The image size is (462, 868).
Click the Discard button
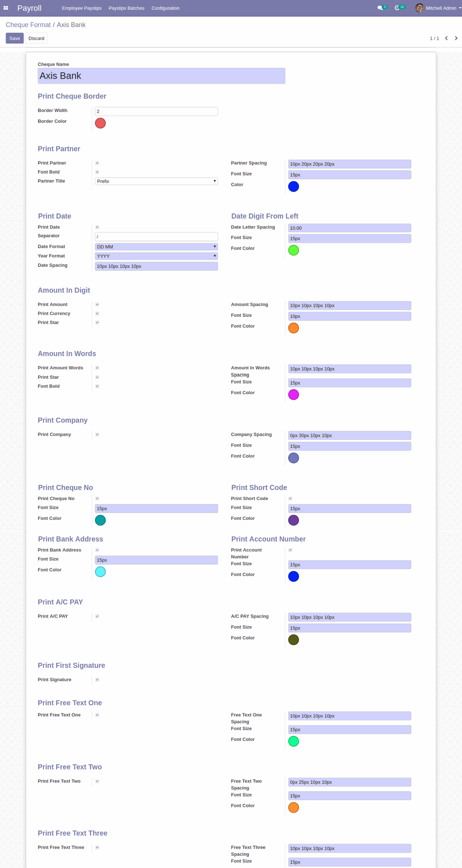click(x=37, y=38)
